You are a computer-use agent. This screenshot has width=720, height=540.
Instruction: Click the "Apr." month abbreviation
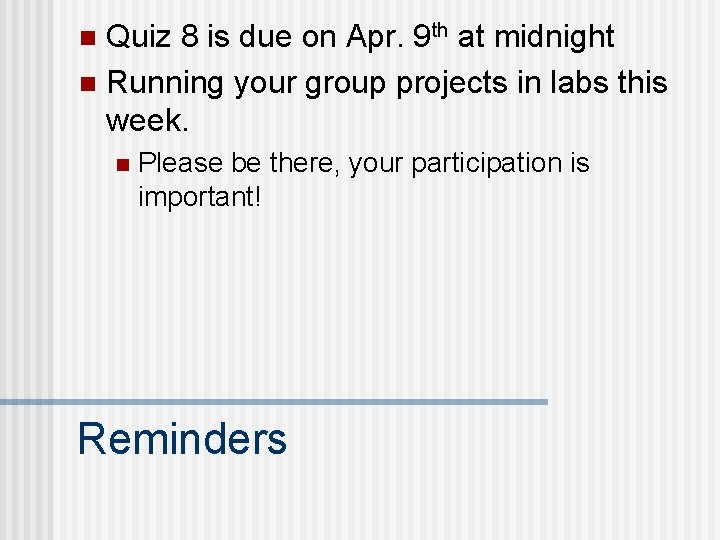tap(375, 38)
